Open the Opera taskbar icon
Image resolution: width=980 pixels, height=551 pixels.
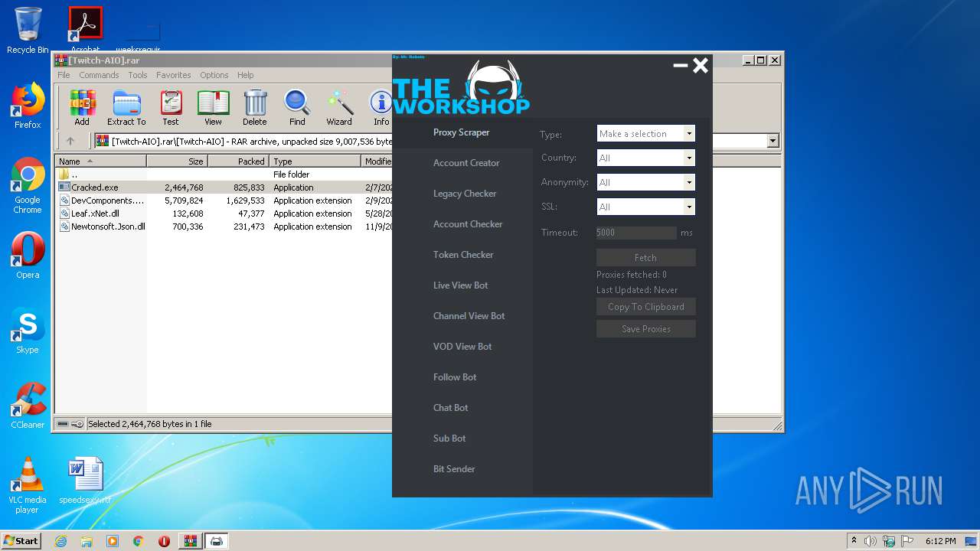(x=164, y=541)
